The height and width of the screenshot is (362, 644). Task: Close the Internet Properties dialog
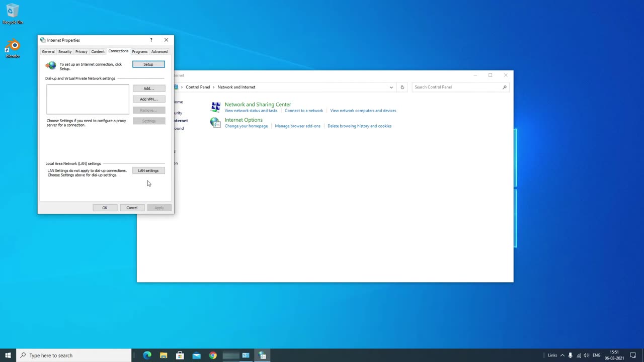[167, 40]
